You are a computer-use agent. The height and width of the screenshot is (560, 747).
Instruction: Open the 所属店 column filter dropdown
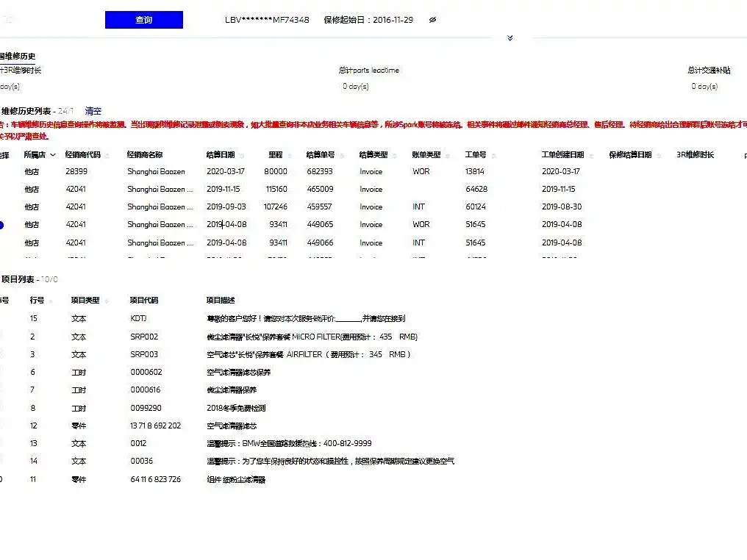tap(53, 155)
